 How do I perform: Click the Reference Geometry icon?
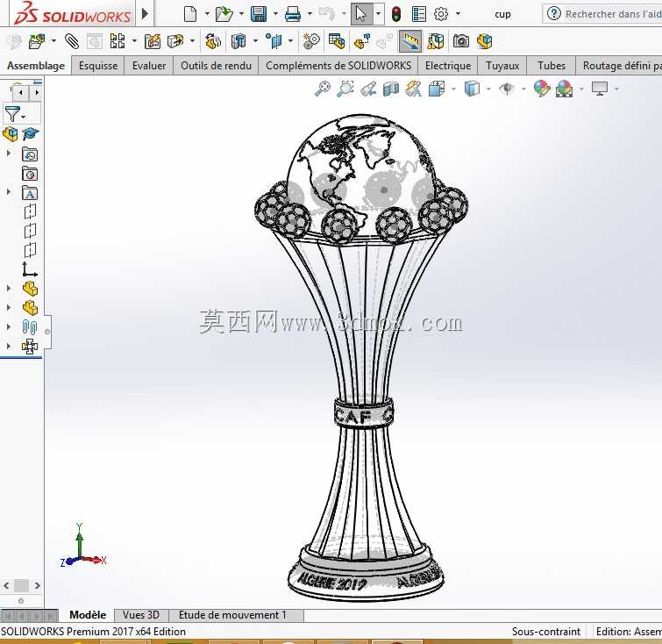pyautogui.click(x=274, y=41)
